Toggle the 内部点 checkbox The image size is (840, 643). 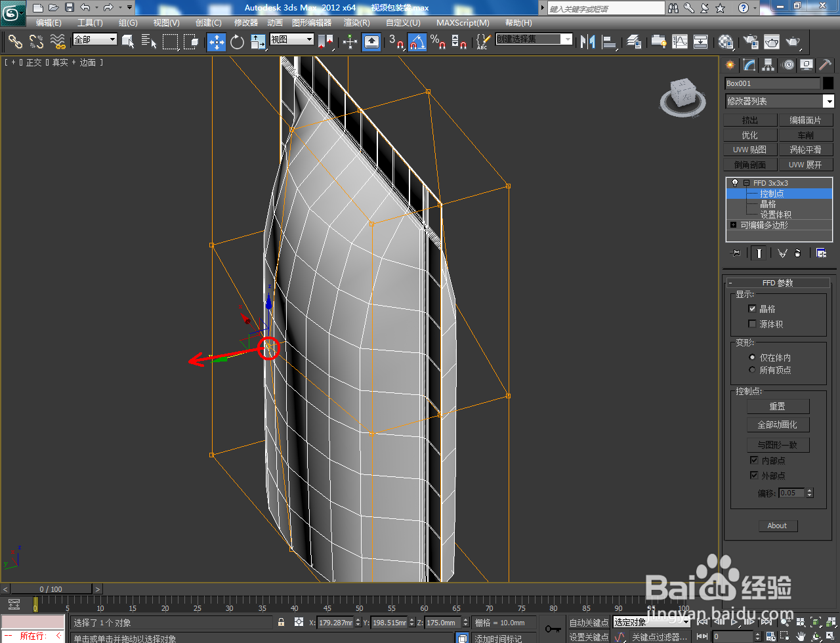coord(754,461)
